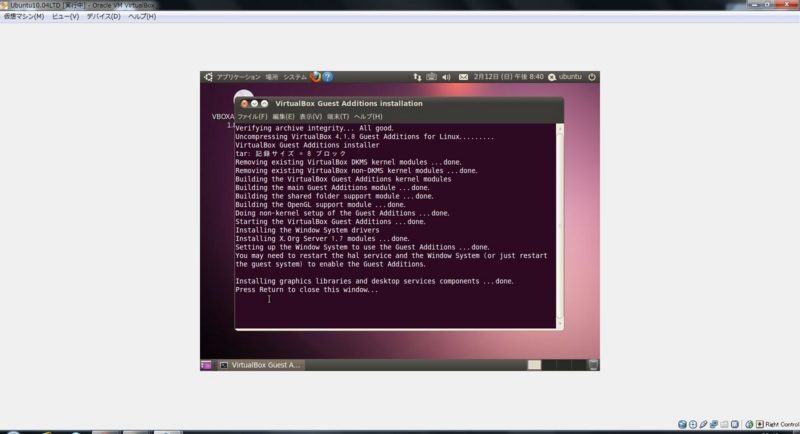Click the 'Installing the Window System drivers' line
Image resolution: width=800 pixels, height=434 pixels.
pyautogui.click(x=307, y=230)
